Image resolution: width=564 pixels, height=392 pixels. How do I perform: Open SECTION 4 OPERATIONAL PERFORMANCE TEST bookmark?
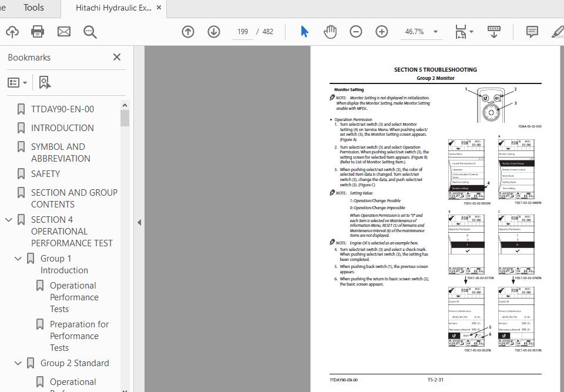72,231
